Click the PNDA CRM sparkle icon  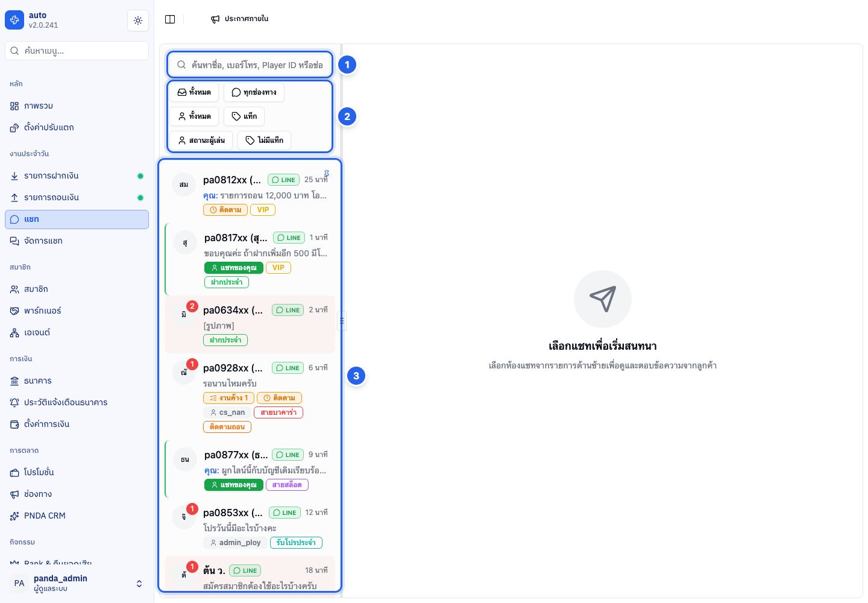click(x=14, y=516)
